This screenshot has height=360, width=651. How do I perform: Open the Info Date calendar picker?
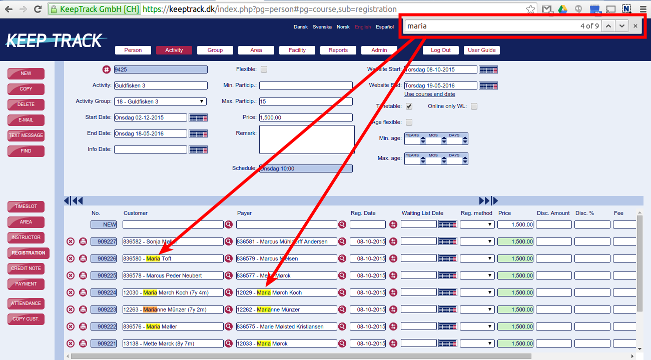pyautogui.click(x=198, y=149)
